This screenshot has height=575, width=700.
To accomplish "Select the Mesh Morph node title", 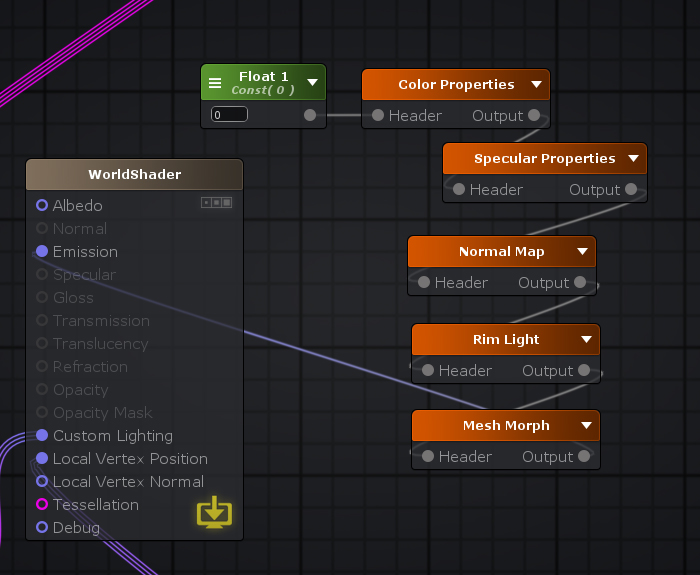I will tap(506, 425).
